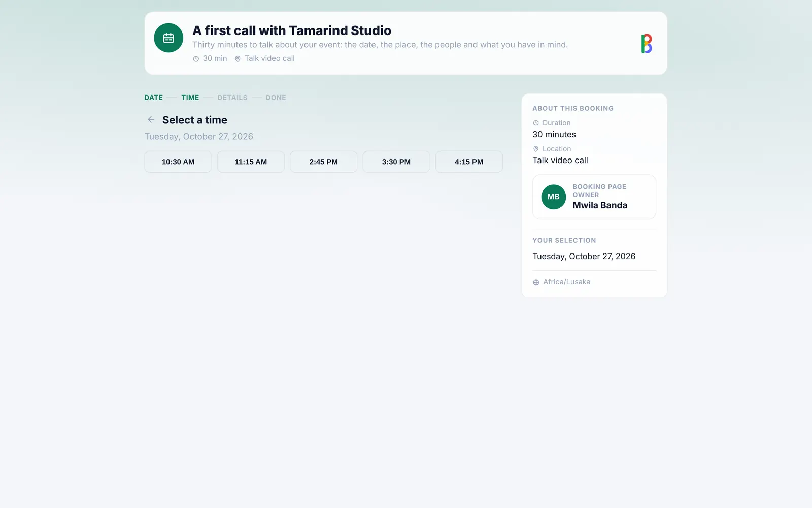This screenshot has height=508, width=812.
Task: Select the 10:30 AM time slot
Action: 178,162
